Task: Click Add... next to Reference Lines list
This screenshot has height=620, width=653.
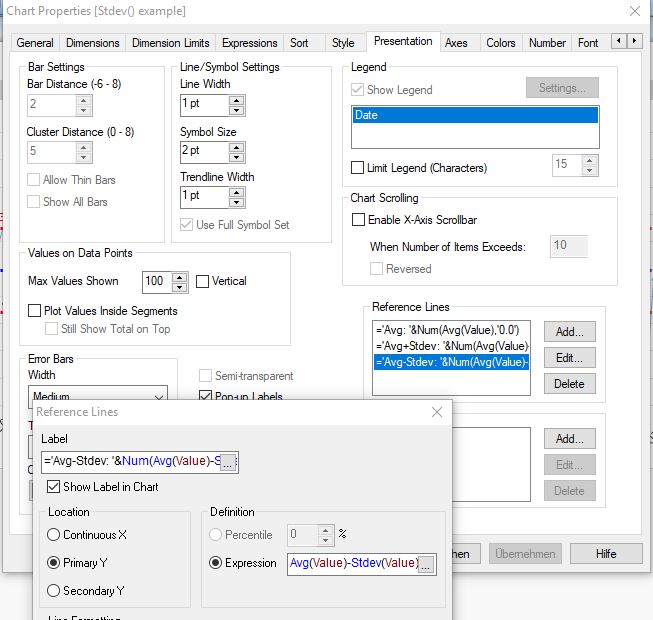Action: pyautogui.click(x=569, y=331)
